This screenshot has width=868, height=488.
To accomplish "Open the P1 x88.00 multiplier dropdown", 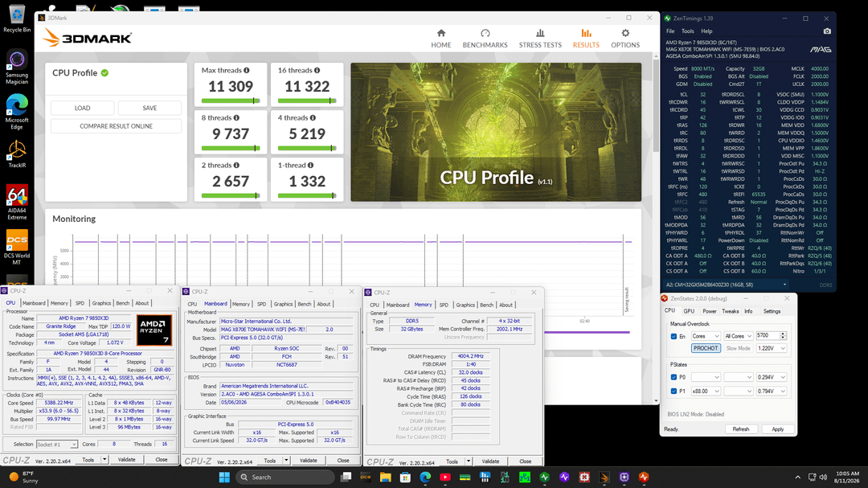I will 706,391.
